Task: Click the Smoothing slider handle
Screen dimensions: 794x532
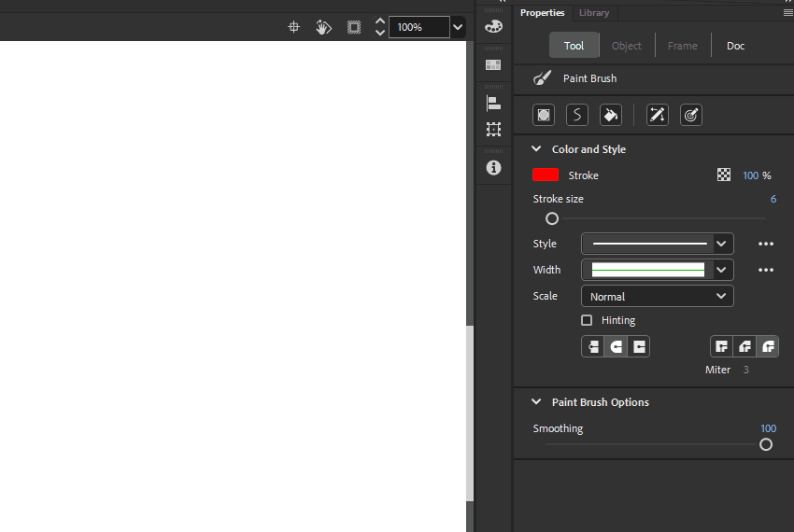Action: tap(766, 444)
